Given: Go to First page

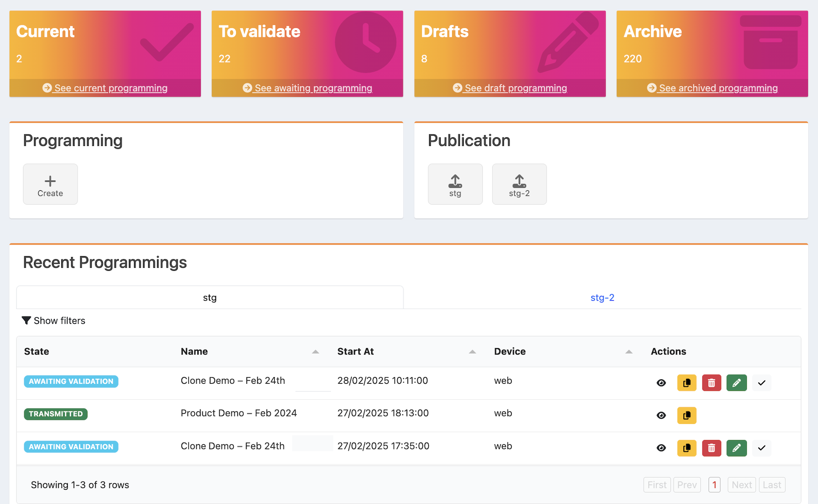Looking at the screenshot, I should (x=657, y=485).
